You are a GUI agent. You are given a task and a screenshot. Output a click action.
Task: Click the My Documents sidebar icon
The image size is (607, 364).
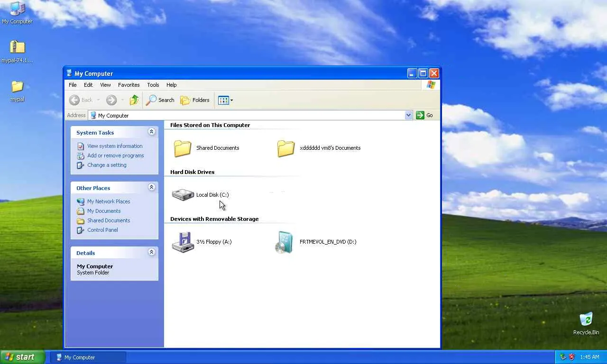point(81,211)
